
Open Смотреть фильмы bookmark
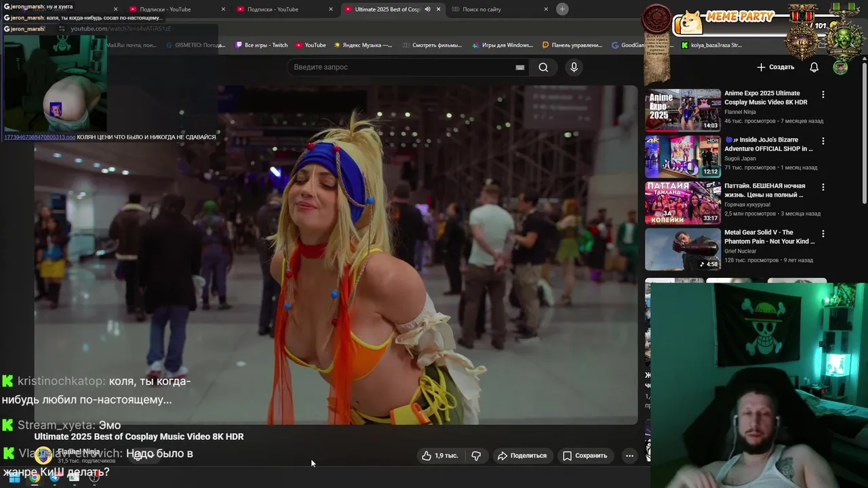pos(431,45)
